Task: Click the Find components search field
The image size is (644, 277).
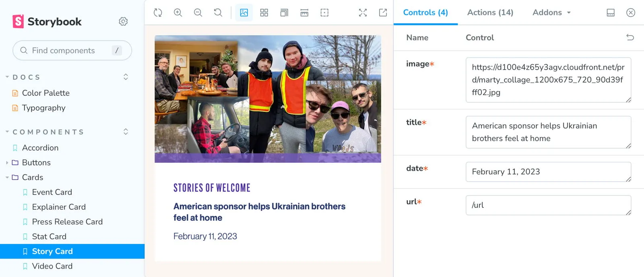Action: [72, 50]
